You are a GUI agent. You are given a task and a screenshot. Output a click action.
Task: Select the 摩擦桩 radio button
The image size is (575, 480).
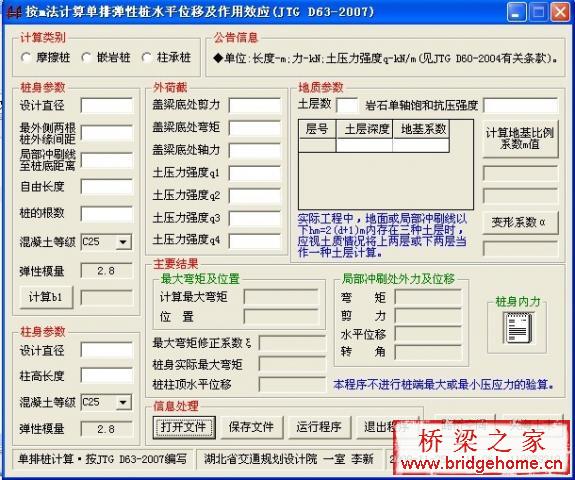pos(26,58)
